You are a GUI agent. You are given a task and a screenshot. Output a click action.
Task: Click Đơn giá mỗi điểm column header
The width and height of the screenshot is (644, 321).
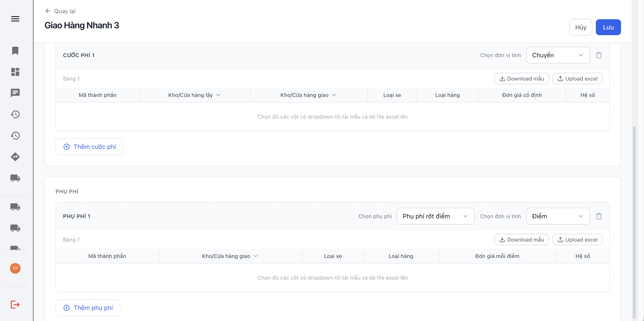[x=497, y=256]
